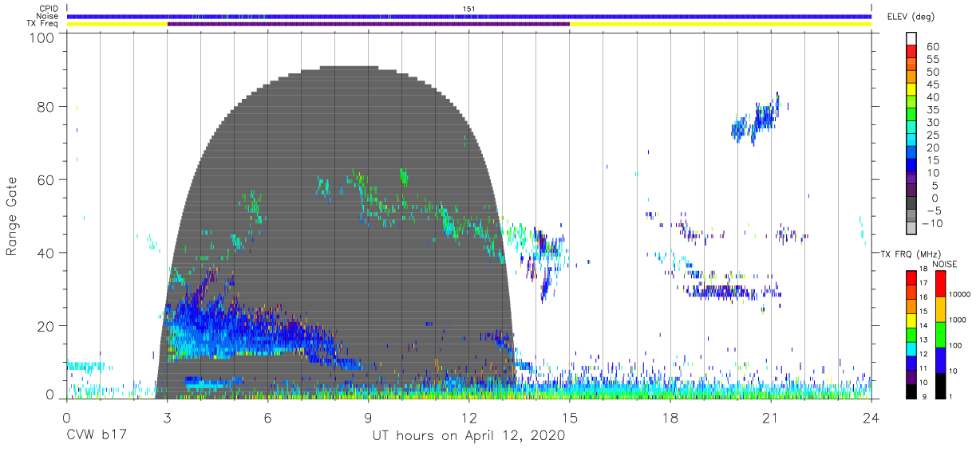Click the UT hours on April 12, 2020 title

click(x=468, y=436)
